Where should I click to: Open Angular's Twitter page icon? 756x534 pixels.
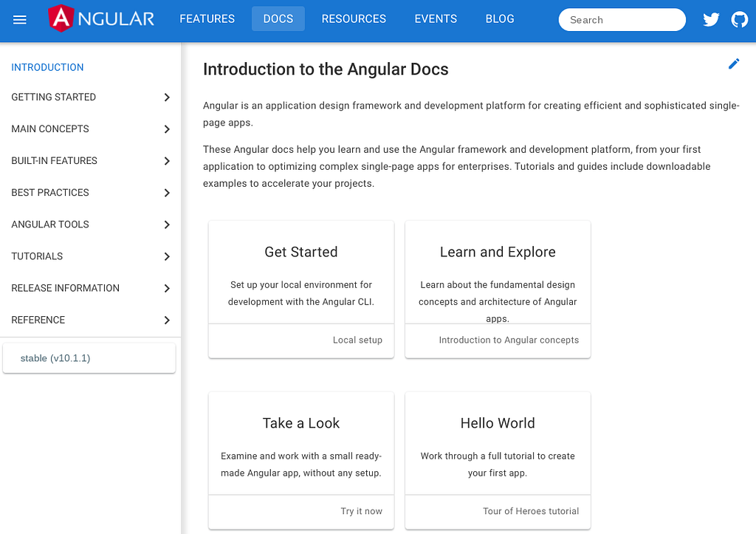[x=711, y=20]
